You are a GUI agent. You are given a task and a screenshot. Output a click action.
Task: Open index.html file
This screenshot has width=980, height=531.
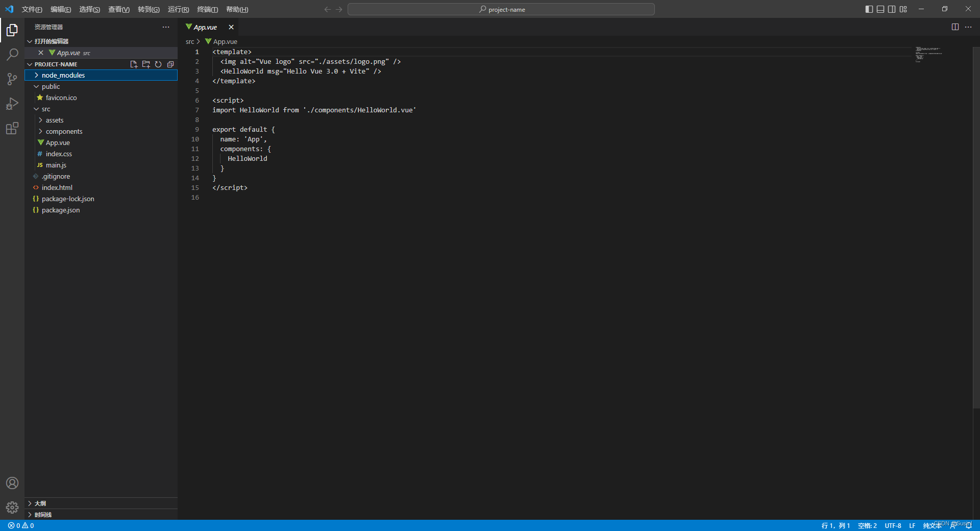(101, 187)
